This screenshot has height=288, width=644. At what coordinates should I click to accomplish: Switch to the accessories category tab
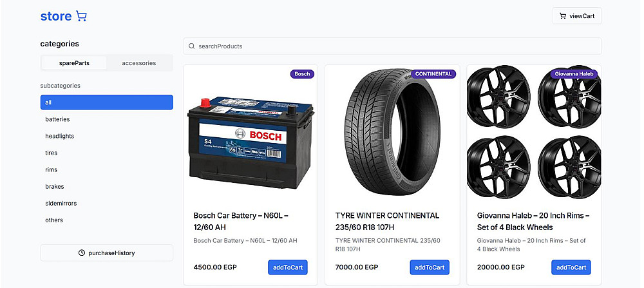[139, 63]
